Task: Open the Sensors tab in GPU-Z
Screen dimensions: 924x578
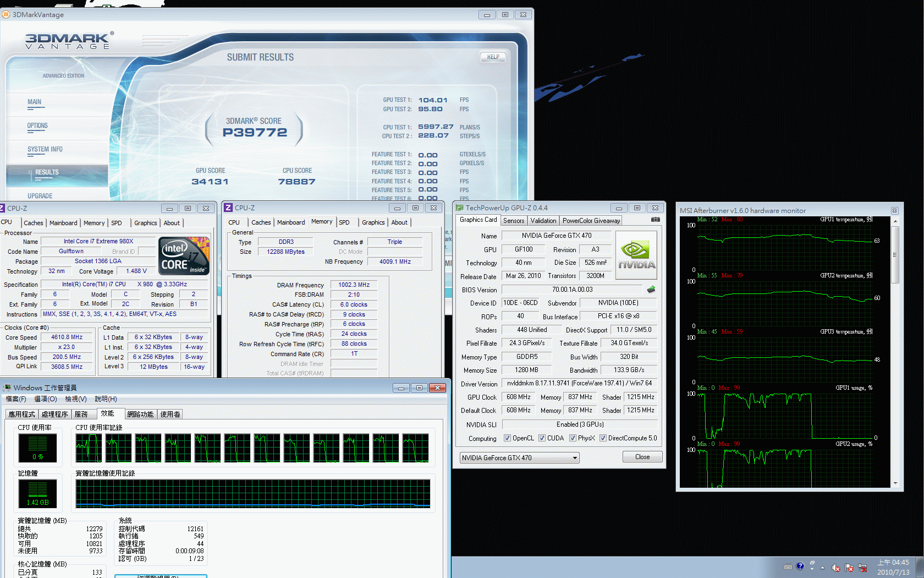Action: 514,221
